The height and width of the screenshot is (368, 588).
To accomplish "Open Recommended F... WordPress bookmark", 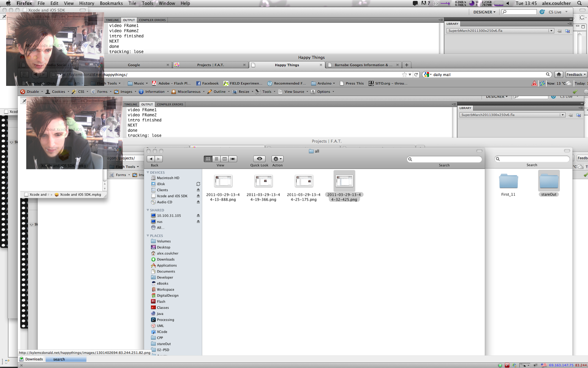I will [287, 83].
